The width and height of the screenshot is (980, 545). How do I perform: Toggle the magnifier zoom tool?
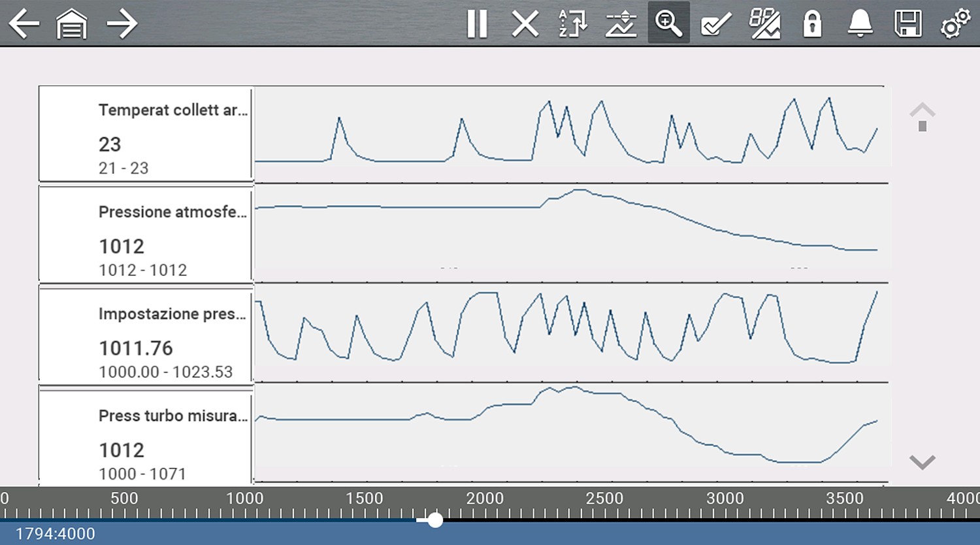click(668, 24)
